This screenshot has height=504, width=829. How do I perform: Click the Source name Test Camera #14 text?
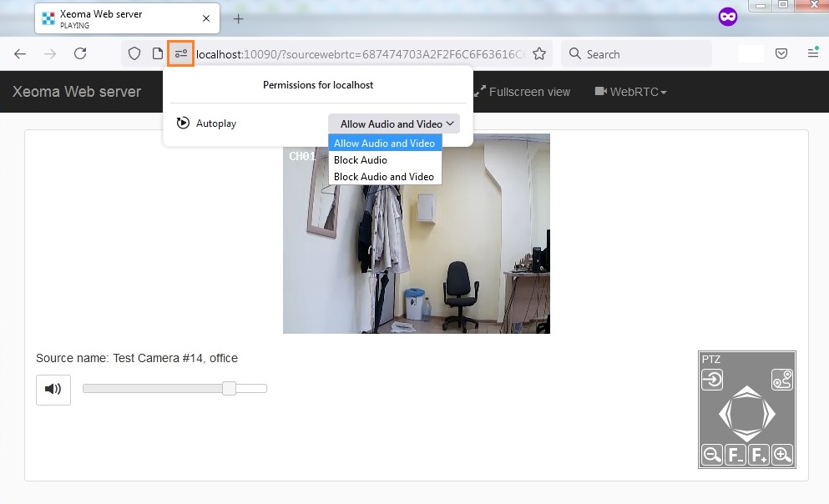click(x=137, y=358)
